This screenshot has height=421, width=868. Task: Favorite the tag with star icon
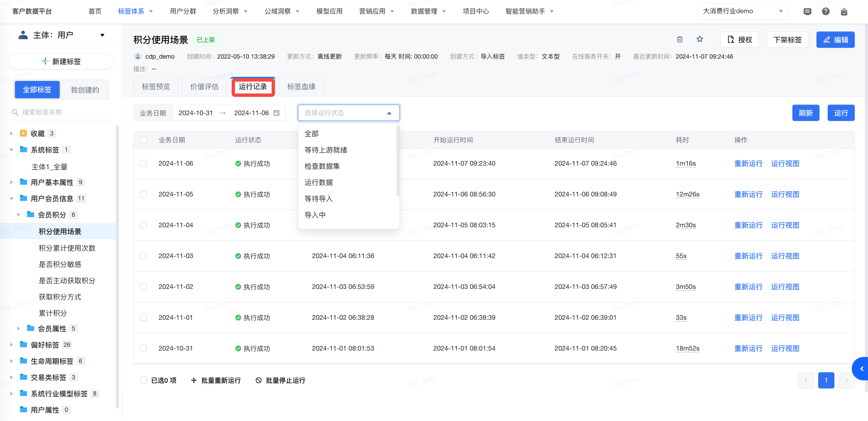pos(699,39)
